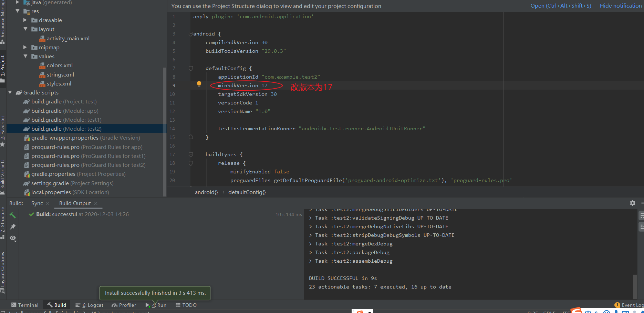Expand the java (generated) folder
Image resolution: width=644 pixels, height=313 pixels.
[18, 2]
